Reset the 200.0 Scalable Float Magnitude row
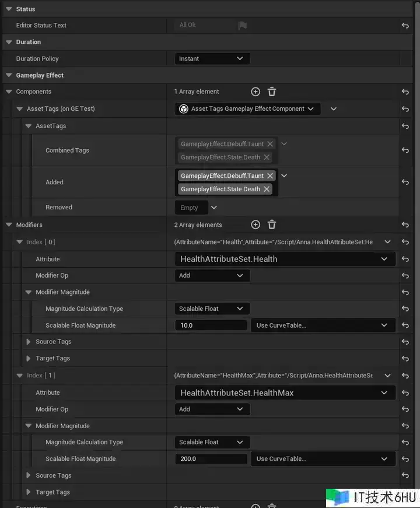 [x=405, y=459]
